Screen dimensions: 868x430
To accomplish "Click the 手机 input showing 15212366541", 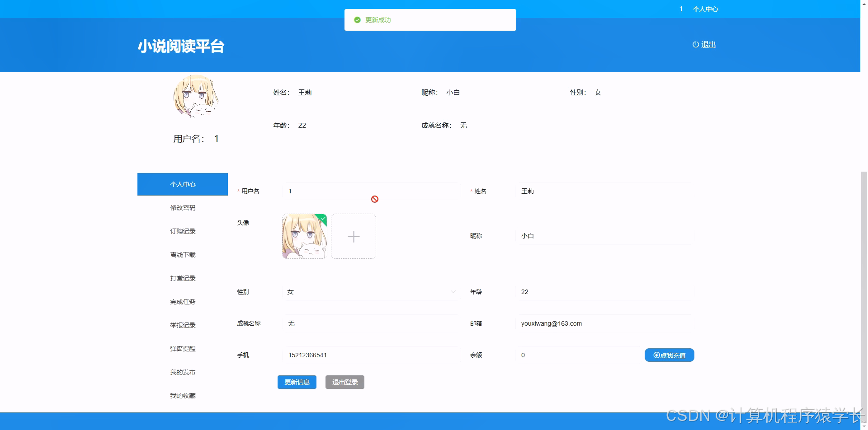I will (x=371, y=355).
